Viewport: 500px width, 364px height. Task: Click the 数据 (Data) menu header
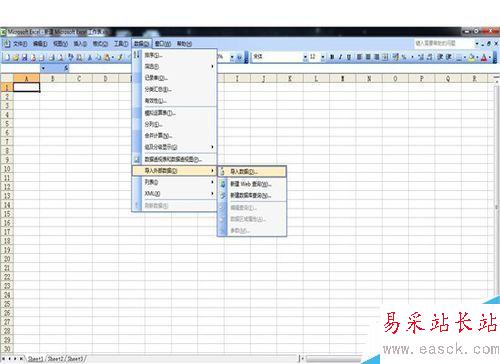click(142, 44)
